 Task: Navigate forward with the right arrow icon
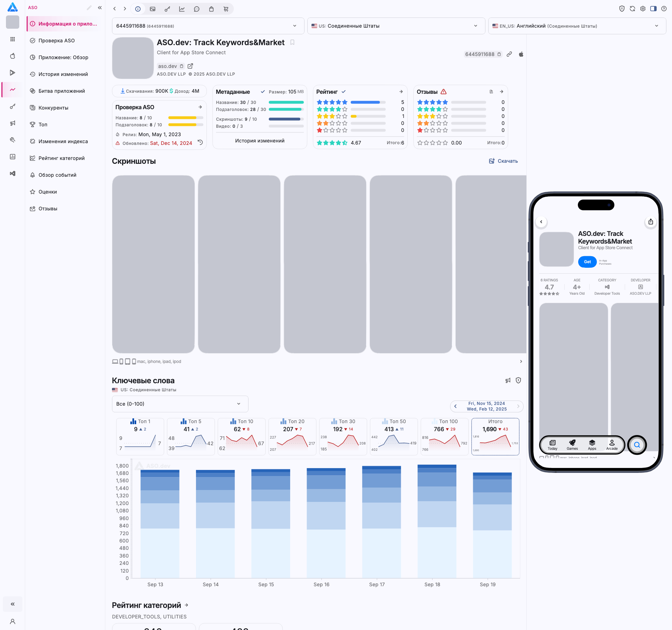pos(125,9)
